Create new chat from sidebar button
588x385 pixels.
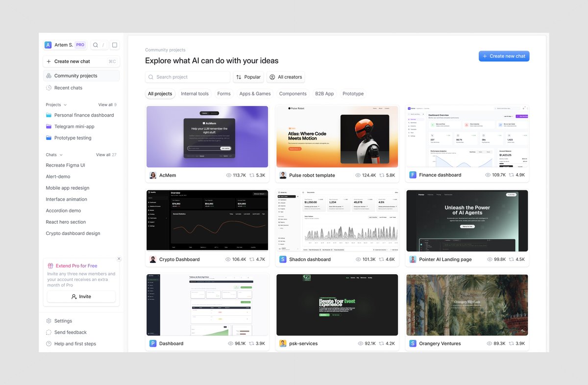click(81, 61)
